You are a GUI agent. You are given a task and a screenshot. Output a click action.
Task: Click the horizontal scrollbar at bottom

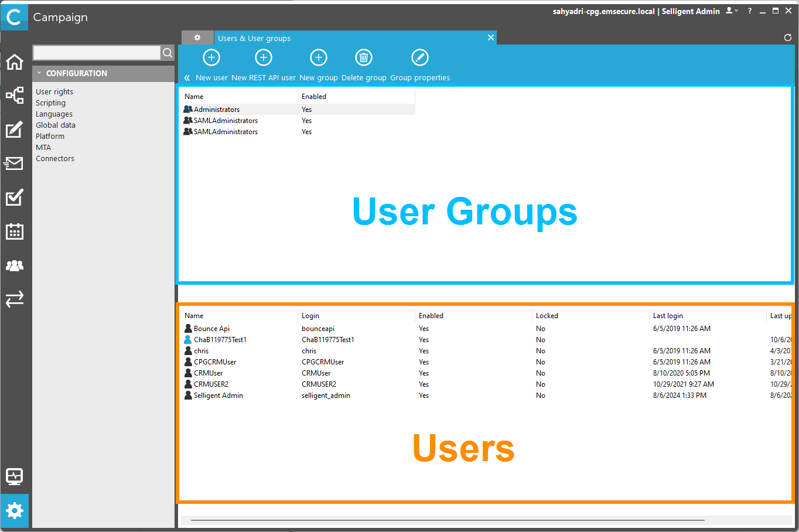[448, 520]
